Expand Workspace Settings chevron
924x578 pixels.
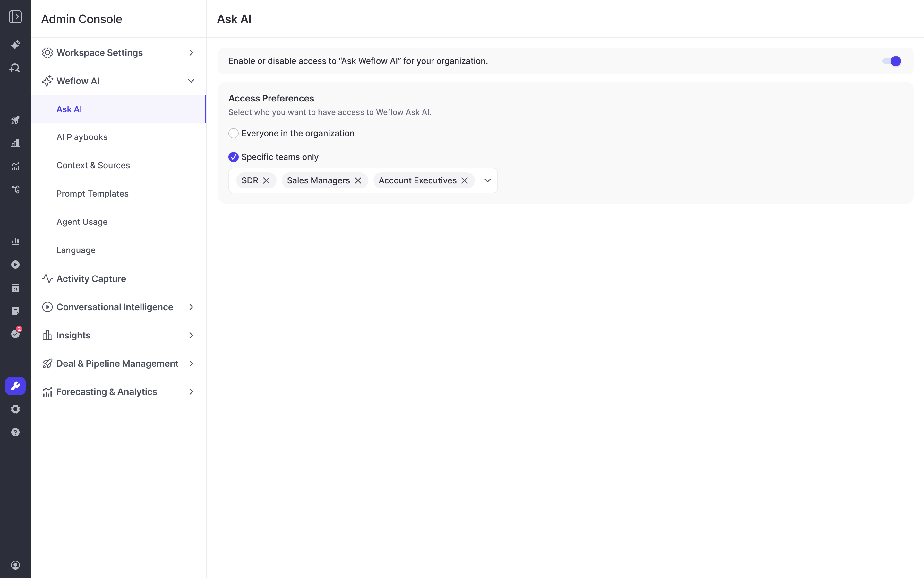click(191, 53)
